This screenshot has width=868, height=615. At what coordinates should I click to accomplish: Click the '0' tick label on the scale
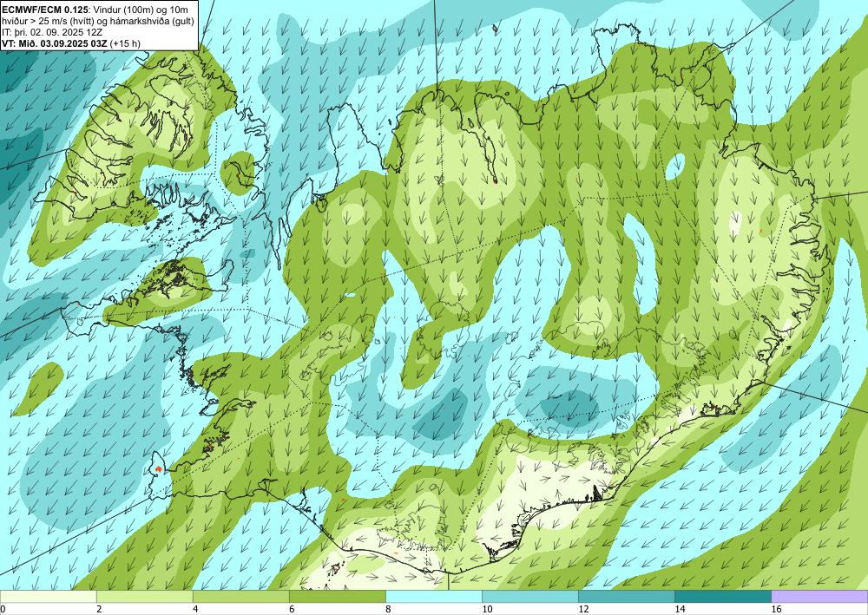(3, 609)
